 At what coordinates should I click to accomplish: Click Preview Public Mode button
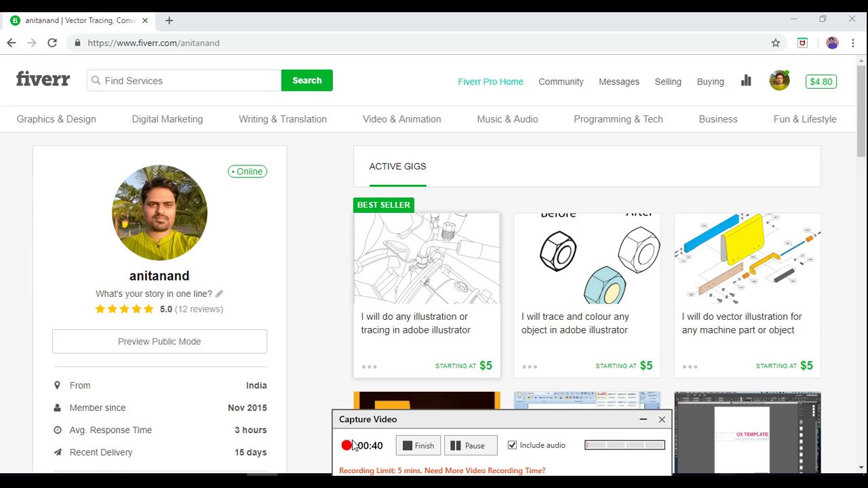pos(159,342)
